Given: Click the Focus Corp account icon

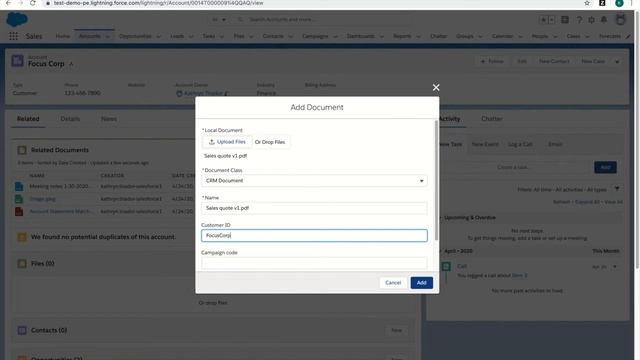Looking at the screenshot, I should click(x=18, y=61).
